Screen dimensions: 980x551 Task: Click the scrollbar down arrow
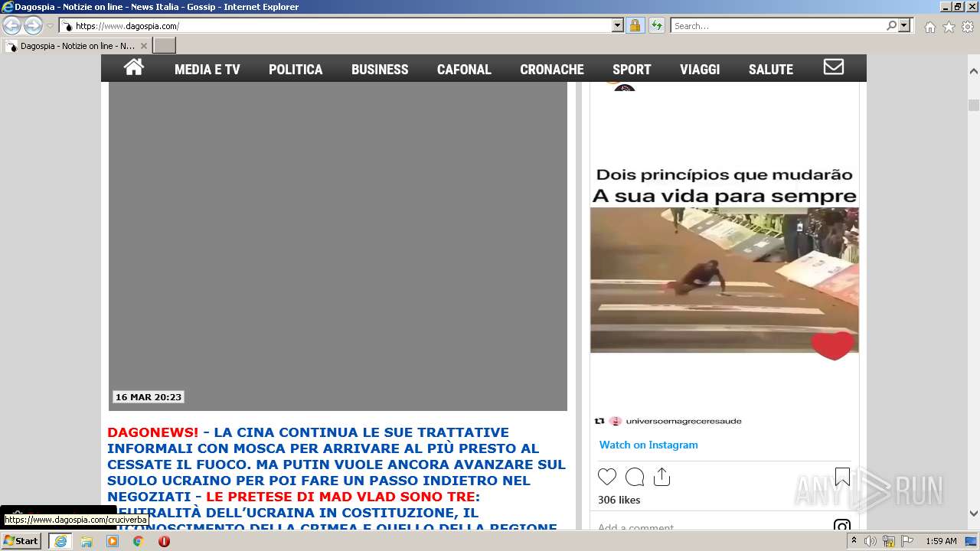[x=974, y=514]
